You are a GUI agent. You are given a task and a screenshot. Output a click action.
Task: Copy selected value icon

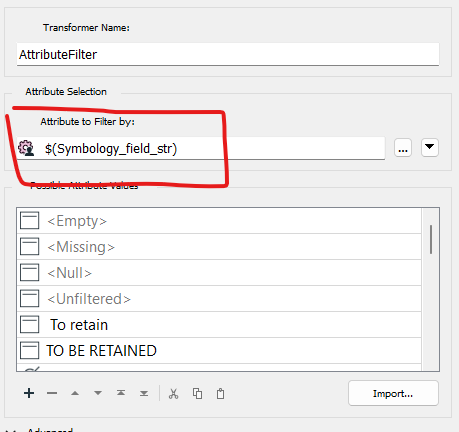click(197, 394)
